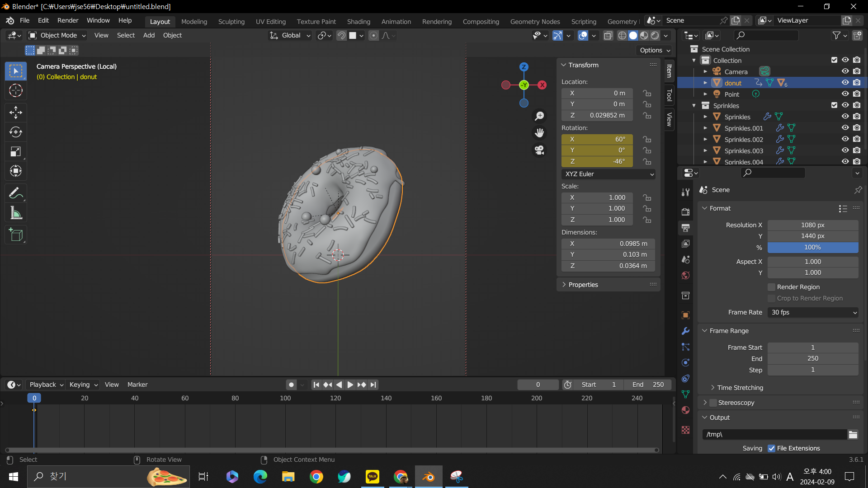Click the Select Box tool

(16, 71)
